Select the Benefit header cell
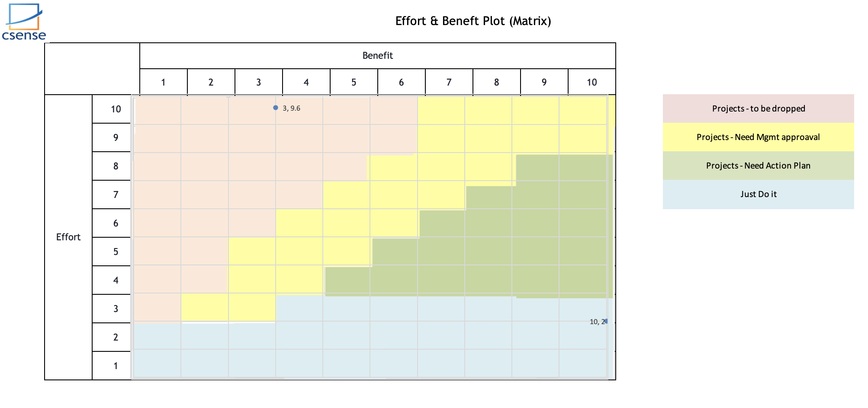Viewport: 868px width, 408px height. tap(377, 56)
